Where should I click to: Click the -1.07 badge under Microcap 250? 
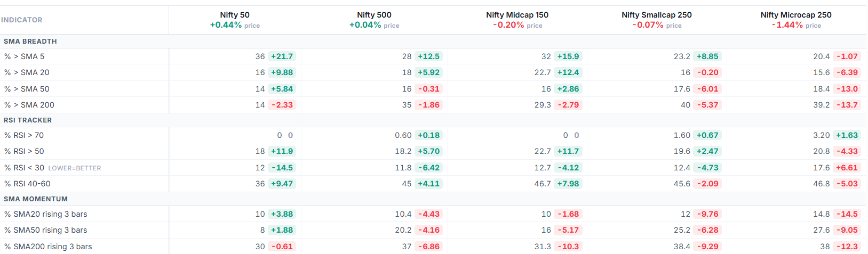(x=847, y=56)
